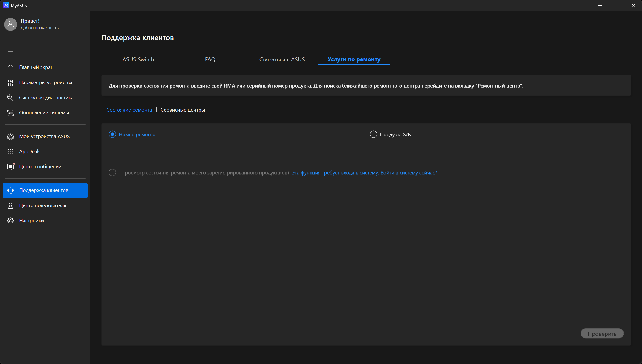Click the Привет! greeting text
The height and width of the screenshot is (364, 642).
pos(30,21)
